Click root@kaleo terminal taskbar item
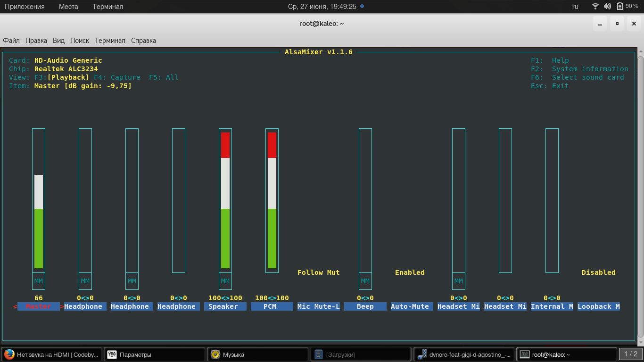This screenshot has width=644, height=362. click(567, 354)
